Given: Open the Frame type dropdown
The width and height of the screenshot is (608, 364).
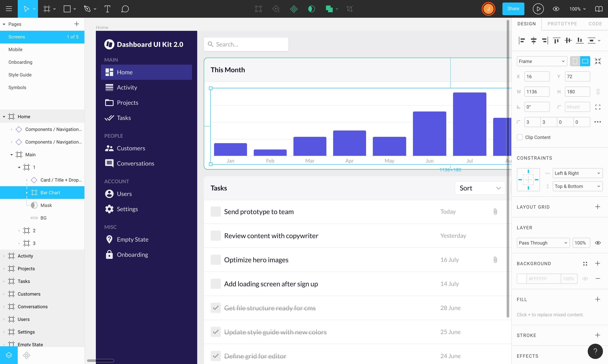Looking at the screenshot, I should [541, 61].
